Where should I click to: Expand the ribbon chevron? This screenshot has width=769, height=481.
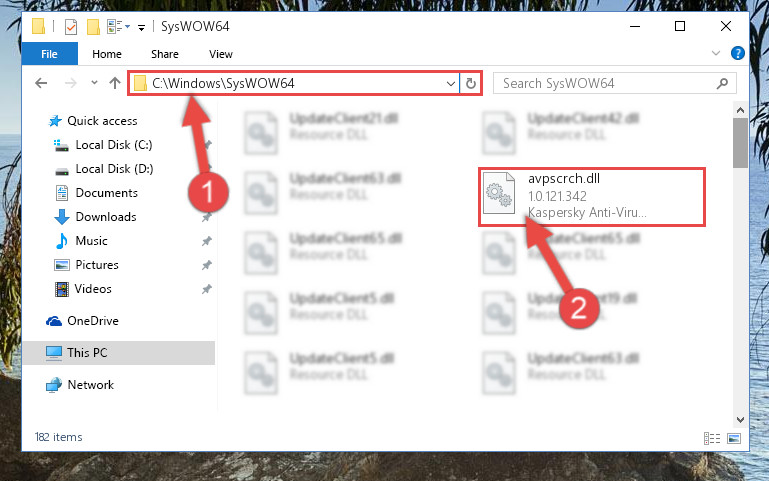[x=716, y=53]
